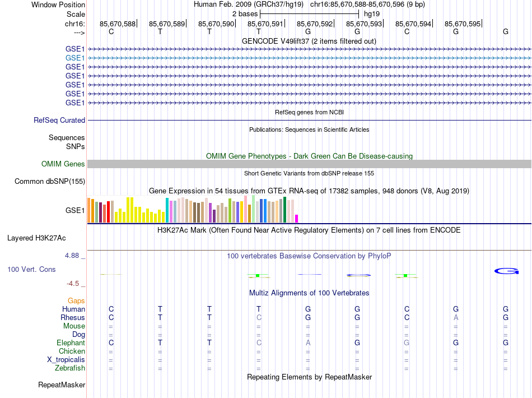Screen dimensions: 532x398
Task: Open the light-blue highlighted GSE1 transcript label
Action: coord(75,58)
